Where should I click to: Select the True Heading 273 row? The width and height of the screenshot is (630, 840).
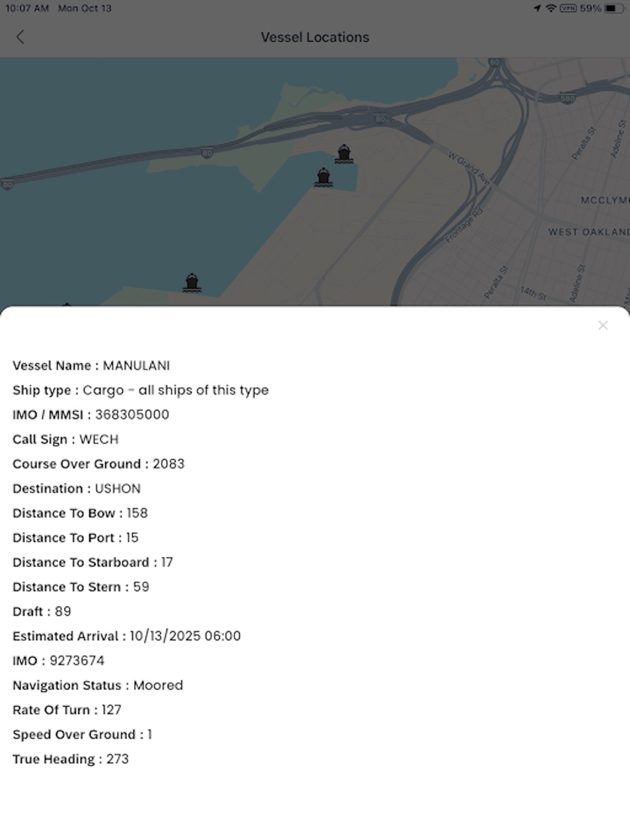71,759
